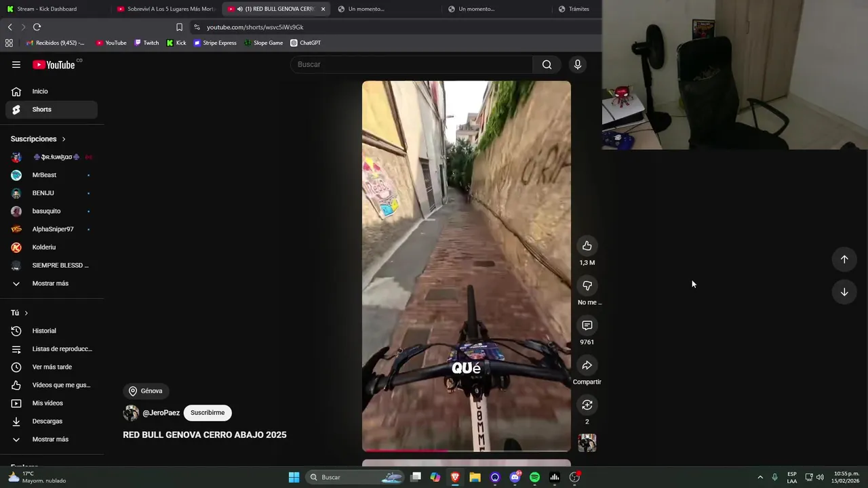The width and height of the screenshot is (868, 488).
Task: Open Historial in sidebar
Action: (51, 331)
